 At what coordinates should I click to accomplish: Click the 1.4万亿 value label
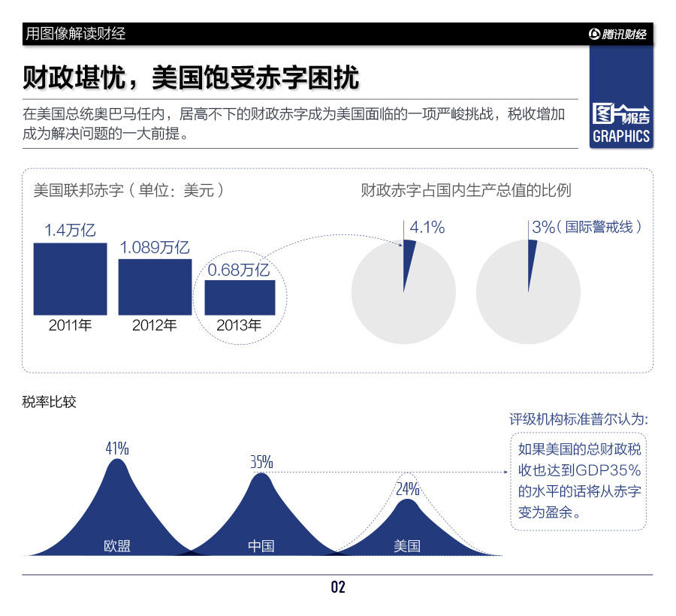tap(70, 231)
